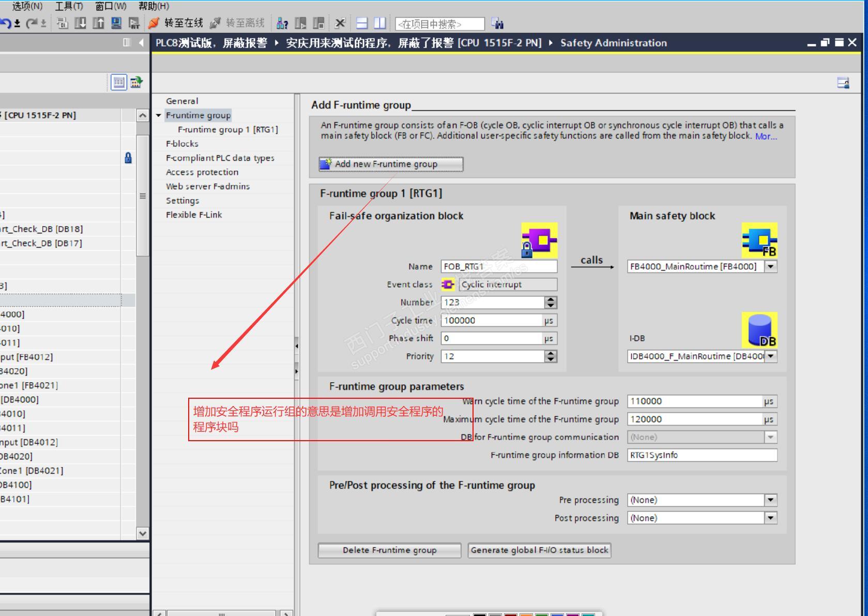This screenshot has width=868, height=616.
Task: Click Generate global F-I/O status block
Action: [x=539, y=550]
